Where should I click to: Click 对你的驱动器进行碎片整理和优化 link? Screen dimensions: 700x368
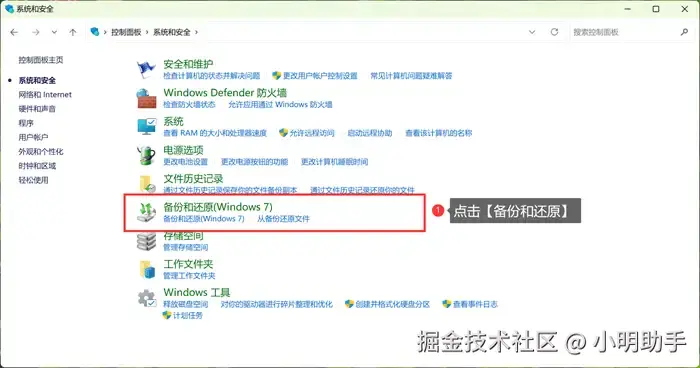click(277, 305)
